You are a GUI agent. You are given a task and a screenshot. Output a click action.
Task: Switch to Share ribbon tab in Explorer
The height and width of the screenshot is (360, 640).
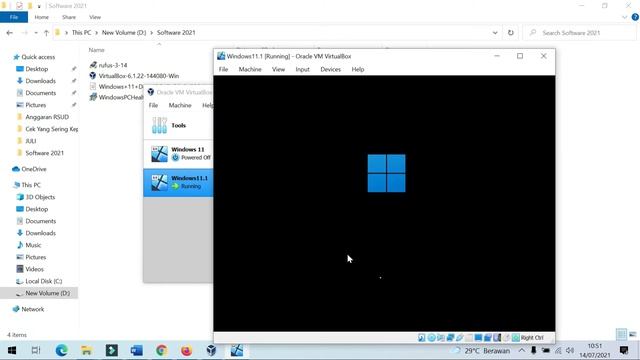coord(69,17)
